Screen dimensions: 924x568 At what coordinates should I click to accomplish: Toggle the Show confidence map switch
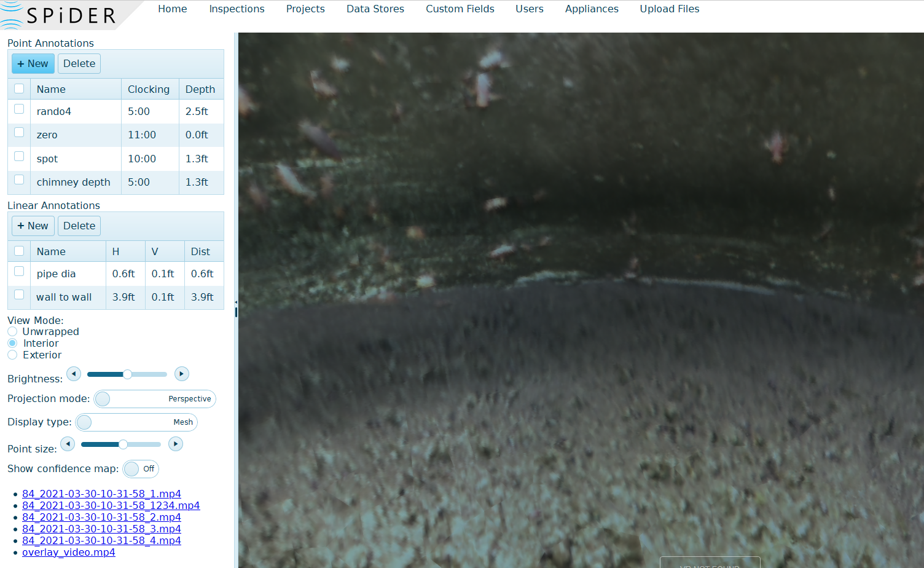[x=141, y=469]
